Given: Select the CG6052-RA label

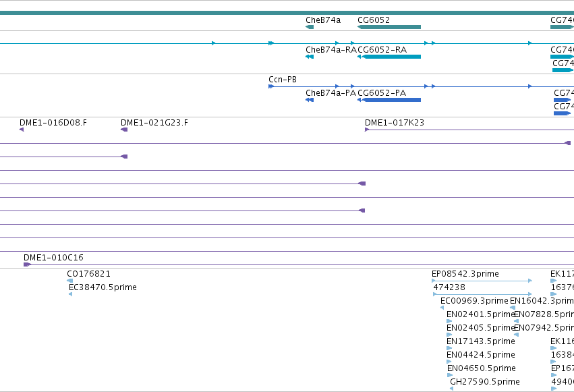Looking at the screenshot, I should (382, 50).
